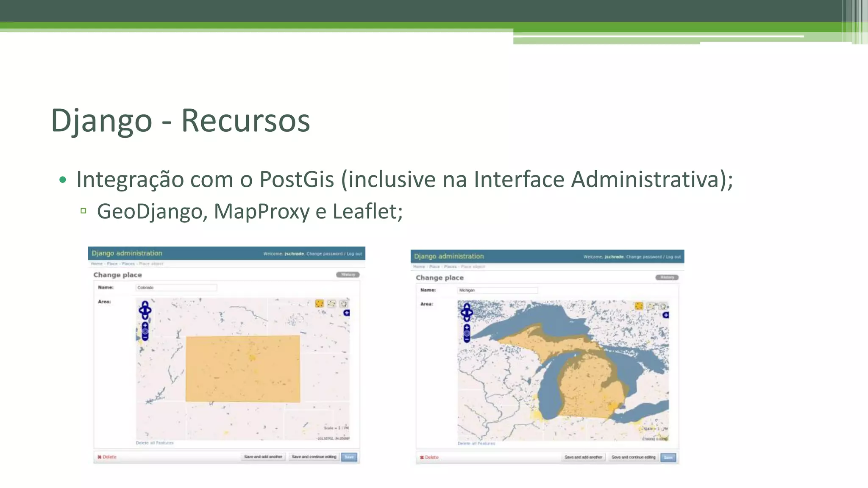Open Places breadcrumb in Michigan admin page
Image resolution: width=868 pixels, height=488 pixels.
(x=451, y=266)
